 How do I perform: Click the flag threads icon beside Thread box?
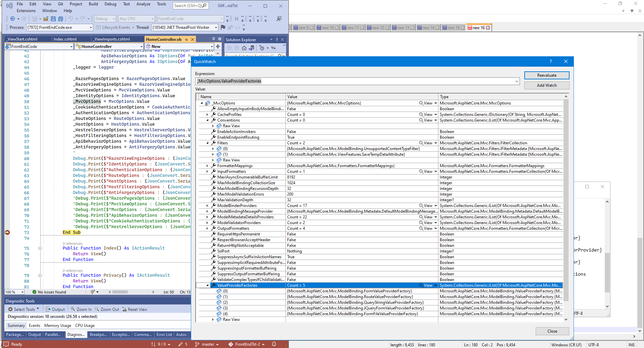click(x=223, y=27)
